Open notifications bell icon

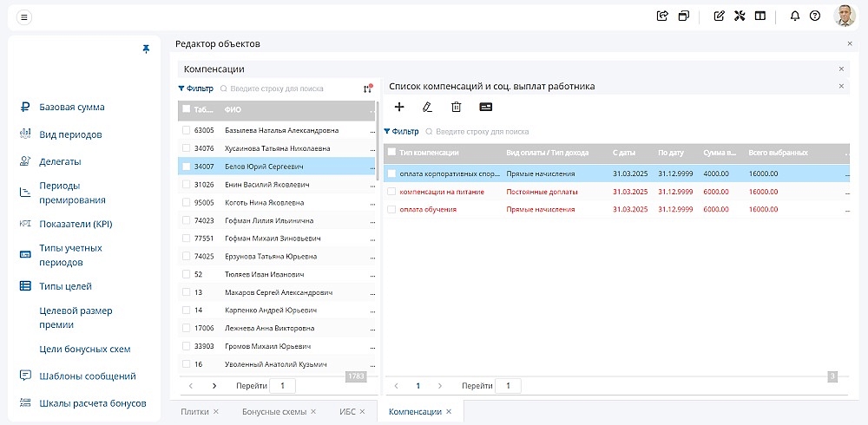click(x=794, y=16)
